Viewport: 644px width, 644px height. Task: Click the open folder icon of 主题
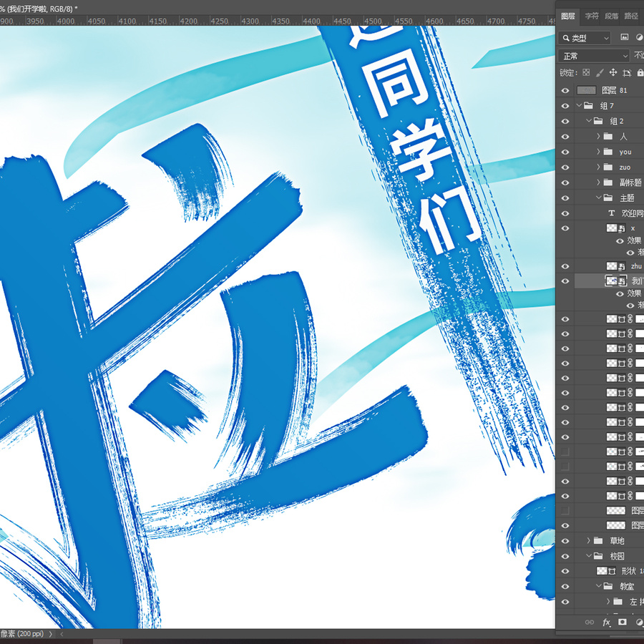[608, 198]
